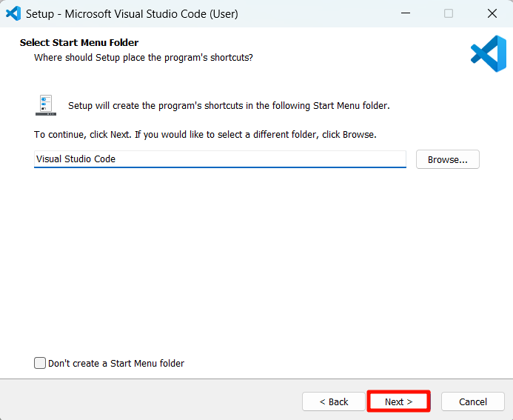
Task: Minimize the Setup window
Action: pyautogui.click(x=405, y=13)
